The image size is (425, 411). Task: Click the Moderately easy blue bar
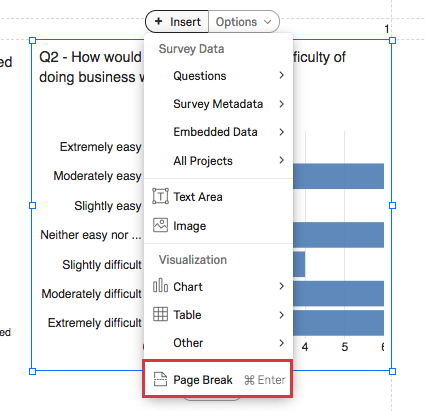[x=338, y=176]
